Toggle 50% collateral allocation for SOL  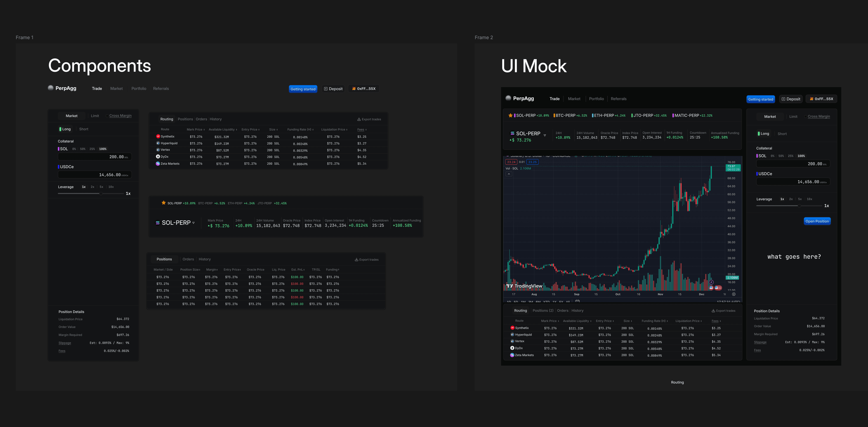pos(83,149)
